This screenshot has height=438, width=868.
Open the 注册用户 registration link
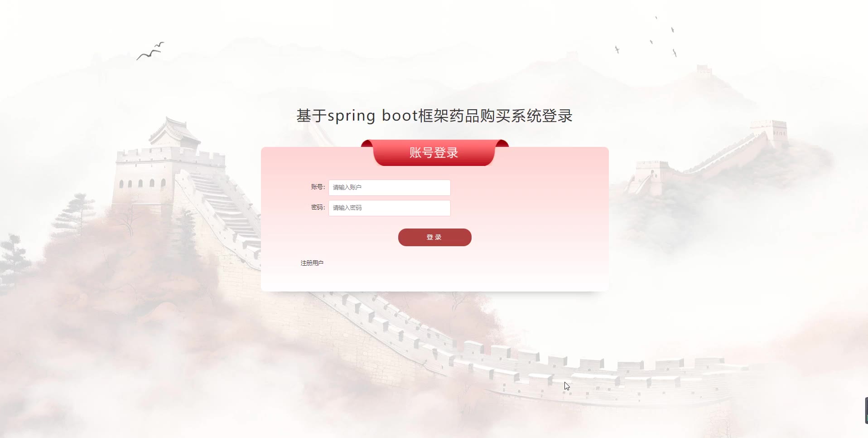(312, 263)
